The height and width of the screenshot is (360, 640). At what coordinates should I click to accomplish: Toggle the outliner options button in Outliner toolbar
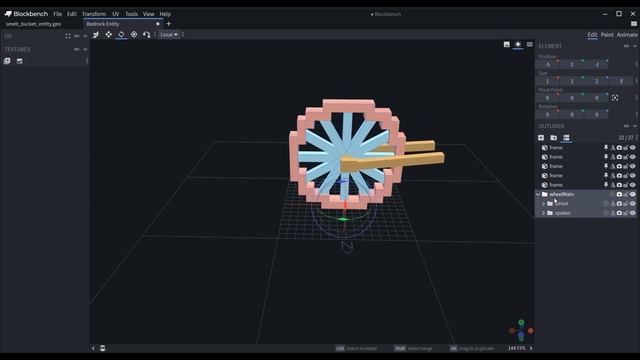tap(566, 138)
